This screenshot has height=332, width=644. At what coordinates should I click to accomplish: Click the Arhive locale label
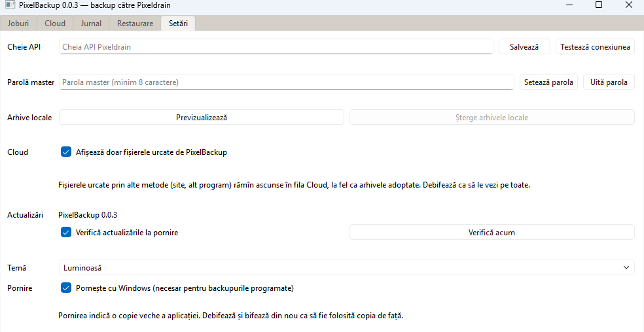click(x=29, y=118)
